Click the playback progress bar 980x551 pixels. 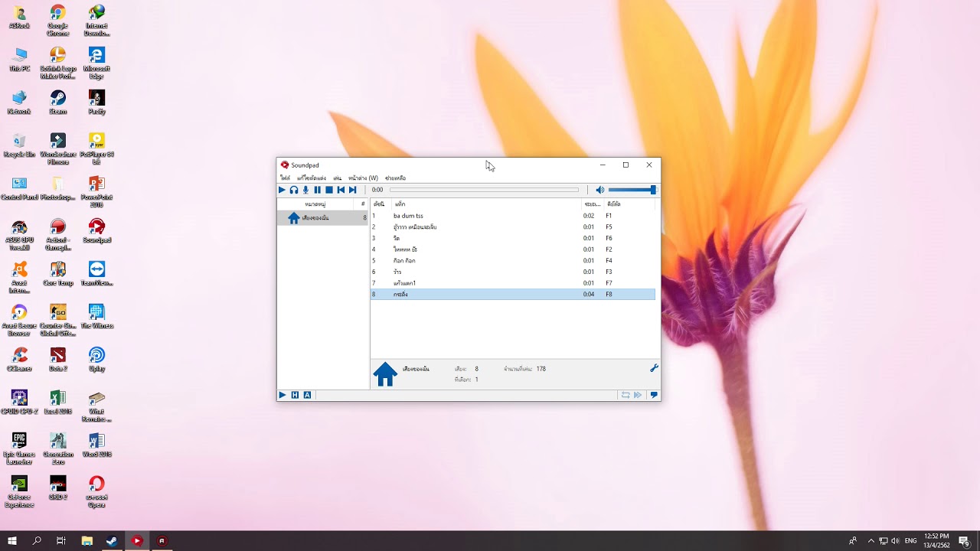(484, 190)
